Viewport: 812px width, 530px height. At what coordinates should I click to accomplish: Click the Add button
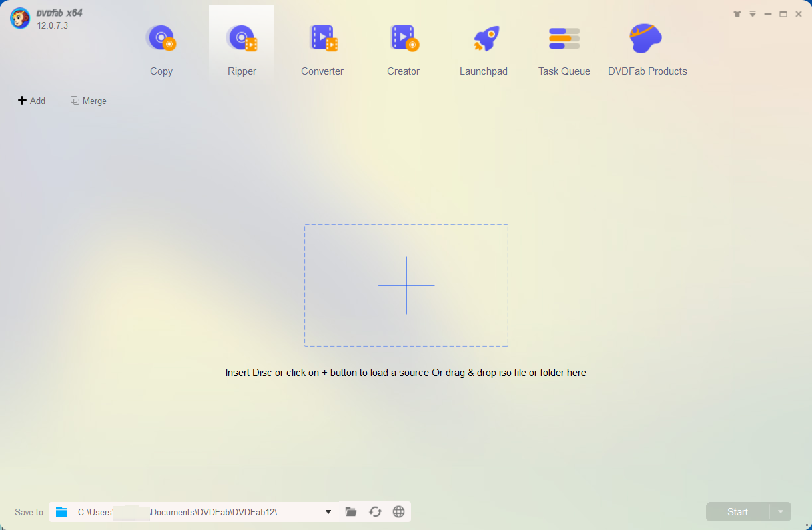[31, 101]
